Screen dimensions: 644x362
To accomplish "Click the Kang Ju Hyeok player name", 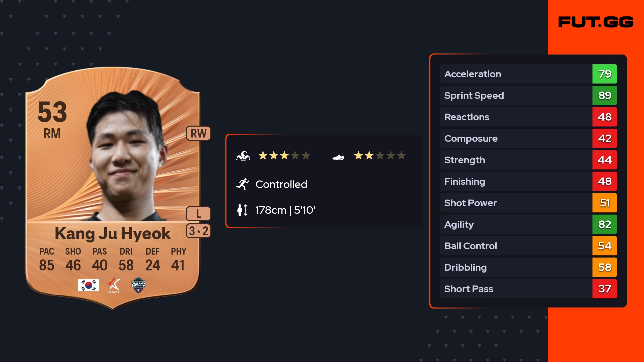I will coord(113,233).
